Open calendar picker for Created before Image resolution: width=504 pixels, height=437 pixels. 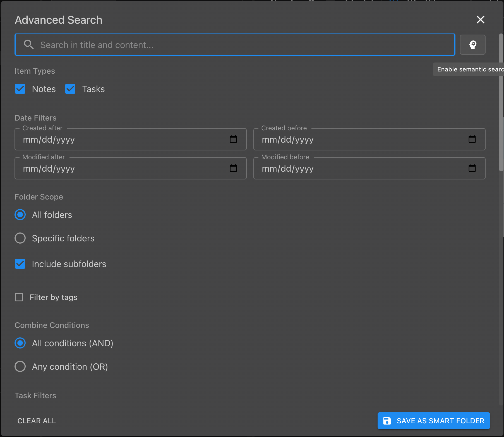[472, 139]
